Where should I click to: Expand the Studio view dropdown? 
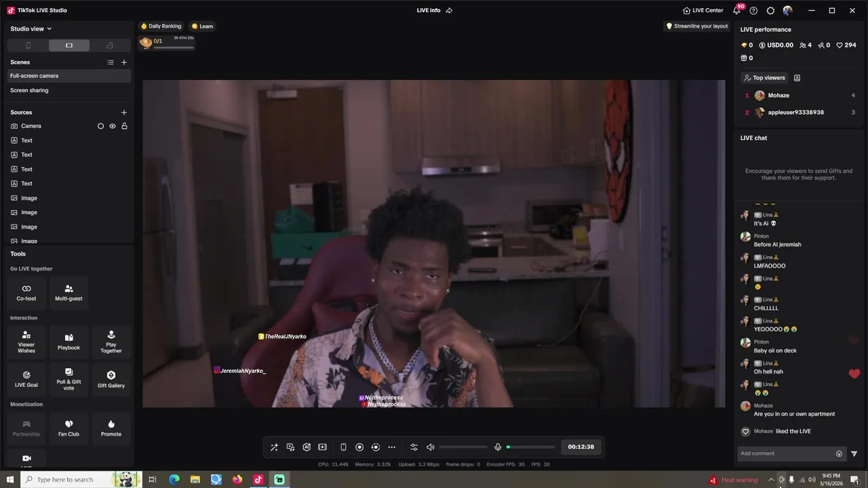coord(31,28)
